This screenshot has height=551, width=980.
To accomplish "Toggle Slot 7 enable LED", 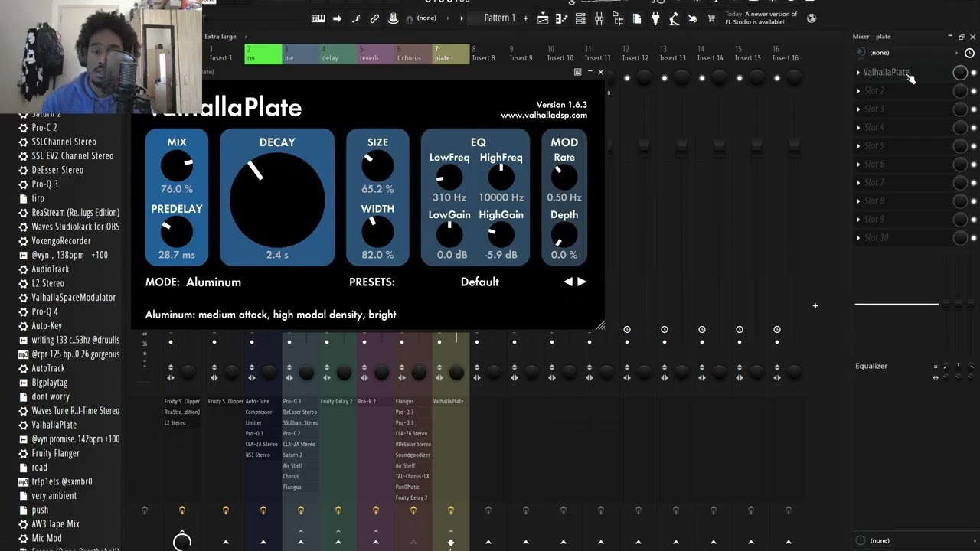I will pos(974,183).
